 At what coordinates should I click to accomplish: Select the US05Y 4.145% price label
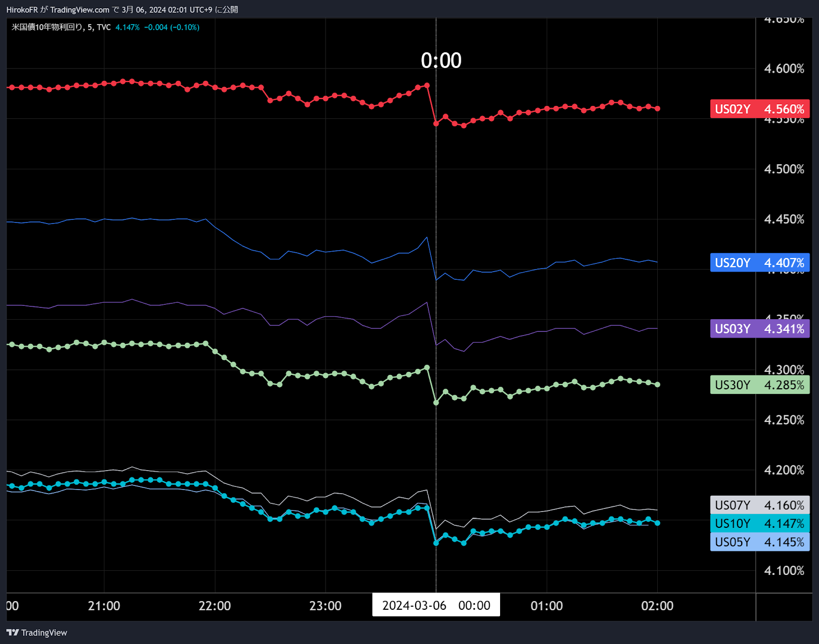760,542
